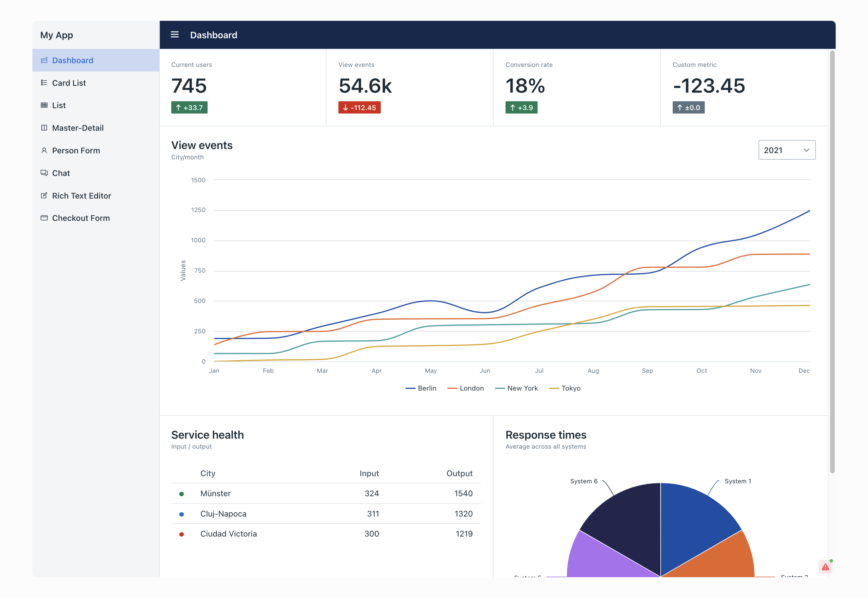868x598 pixels.
Task: Click the Service health heading
Action: [207, 435]
